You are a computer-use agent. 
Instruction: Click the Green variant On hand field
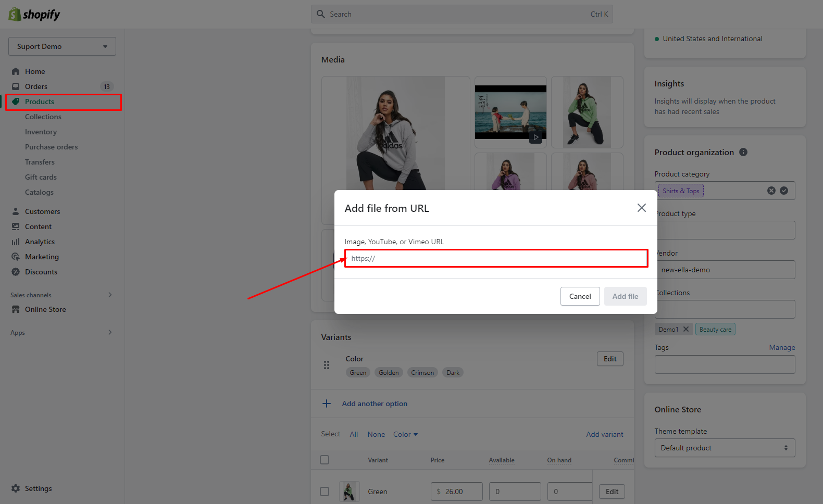(x=570, y=492)
